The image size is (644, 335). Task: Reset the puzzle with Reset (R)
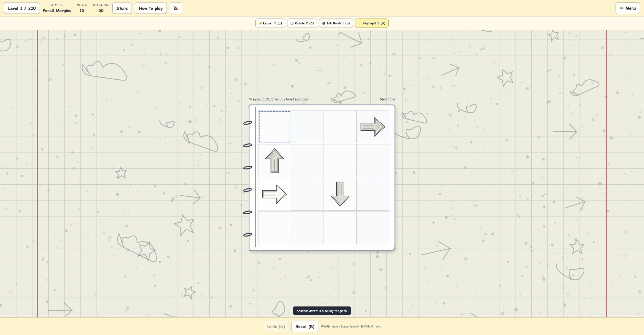coord(305,326)
